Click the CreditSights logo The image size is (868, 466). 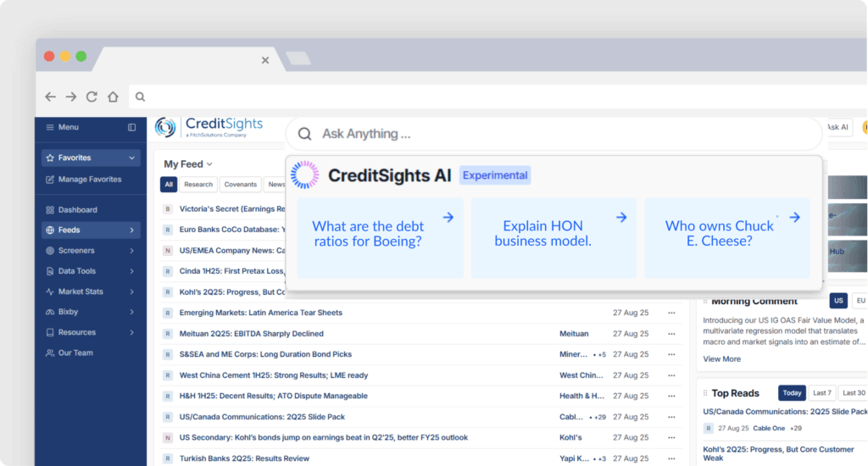pyautogui.click(x=209, y=127)
